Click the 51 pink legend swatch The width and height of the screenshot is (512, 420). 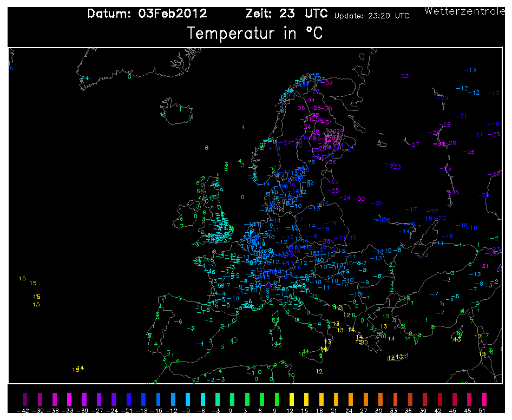[484, 399]
